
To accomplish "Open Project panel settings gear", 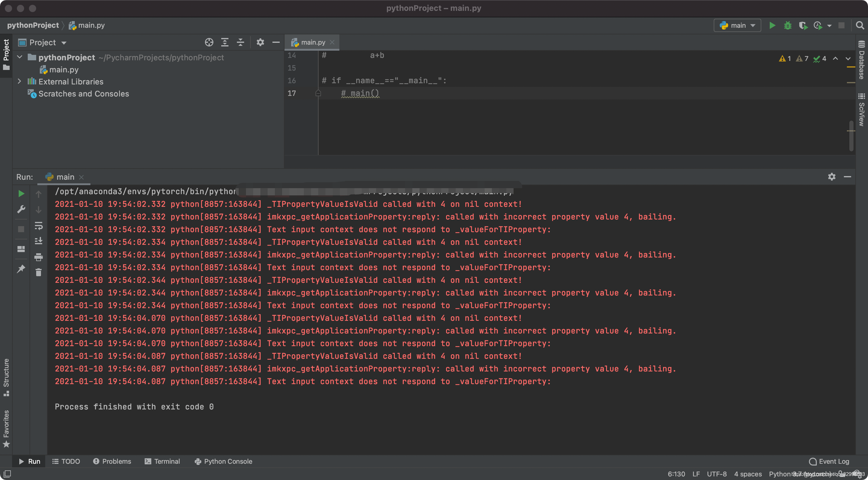I will tap(260, 43).
